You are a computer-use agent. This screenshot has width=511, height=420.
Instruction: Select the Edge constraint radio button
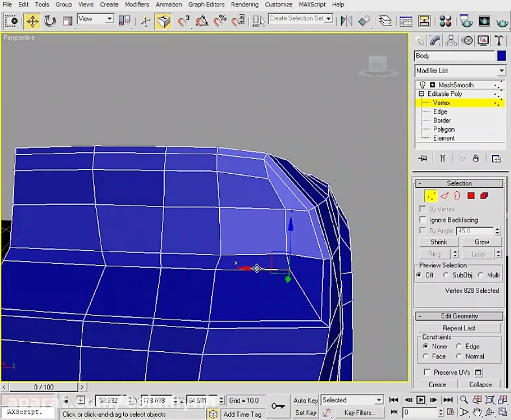[460, 346]
